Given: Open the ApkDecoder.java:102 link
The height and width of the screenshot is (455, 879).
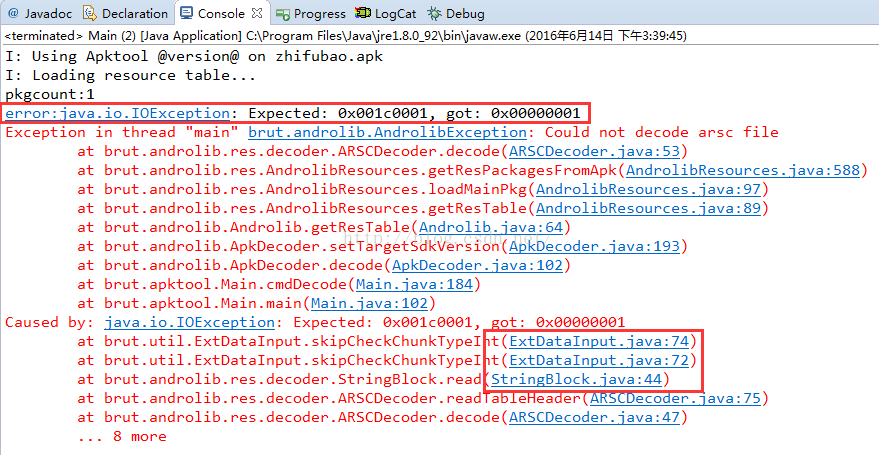Looking at the screenshot, I should click(477, 266).
